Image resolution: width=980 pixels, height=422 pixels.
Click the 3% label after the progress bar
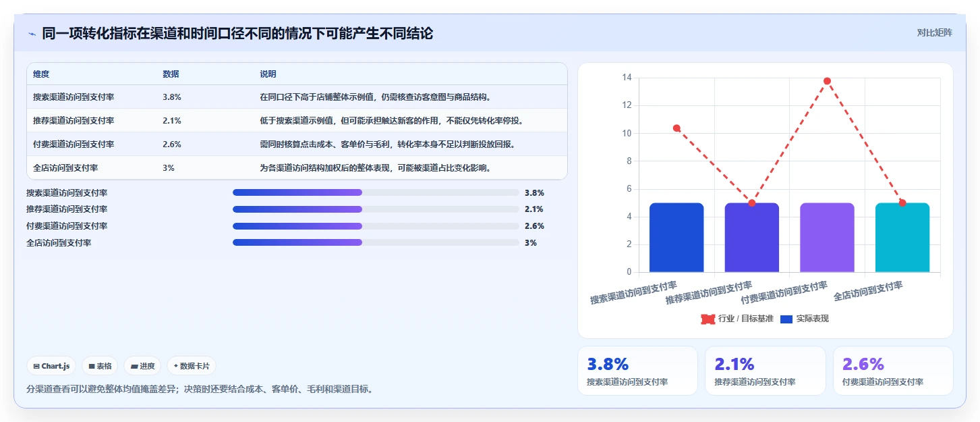531,243
